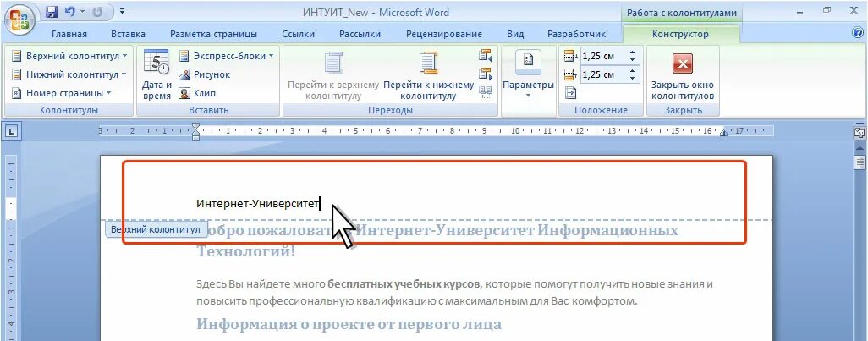The width and height of the screenshot is (868, 341).
Task: Open the Разработчик tab
Action: click(x=576, y=34)
